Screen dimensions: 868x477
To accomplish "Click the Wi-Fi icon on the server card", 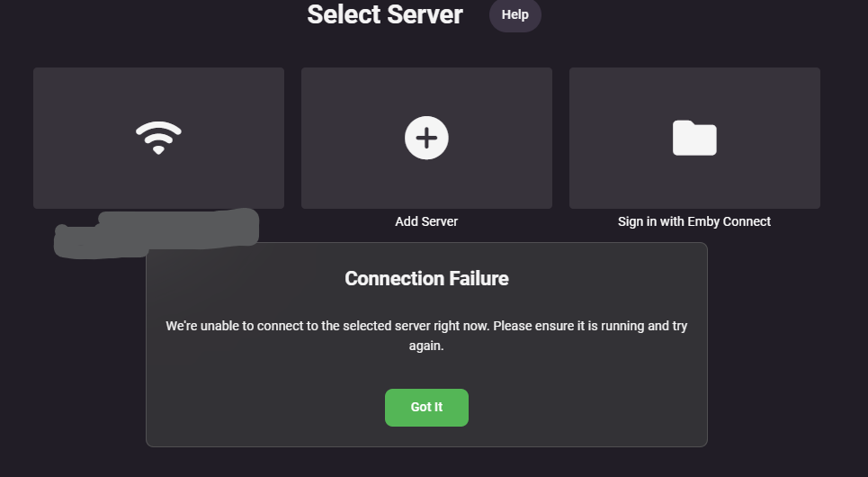I will click(x=158, y=138).
